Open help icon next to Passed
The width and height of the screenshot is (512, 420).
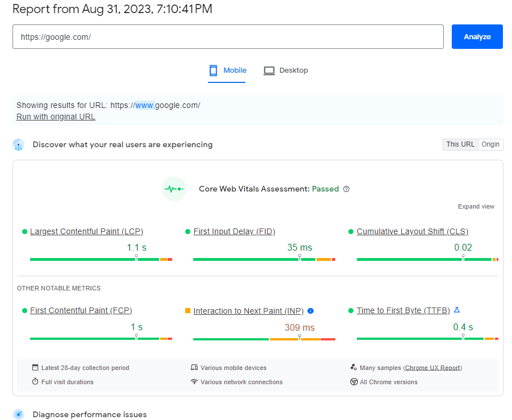347,189
